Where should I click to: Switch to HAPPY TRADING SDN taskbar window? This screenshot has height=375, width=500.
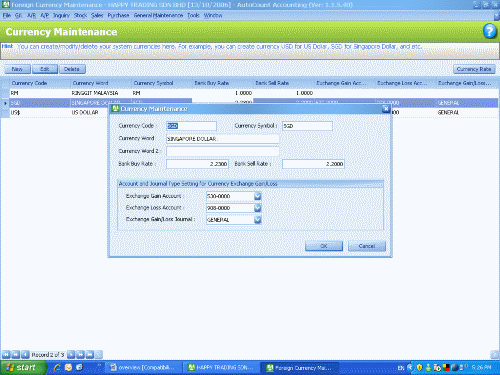tap(221, 368)
